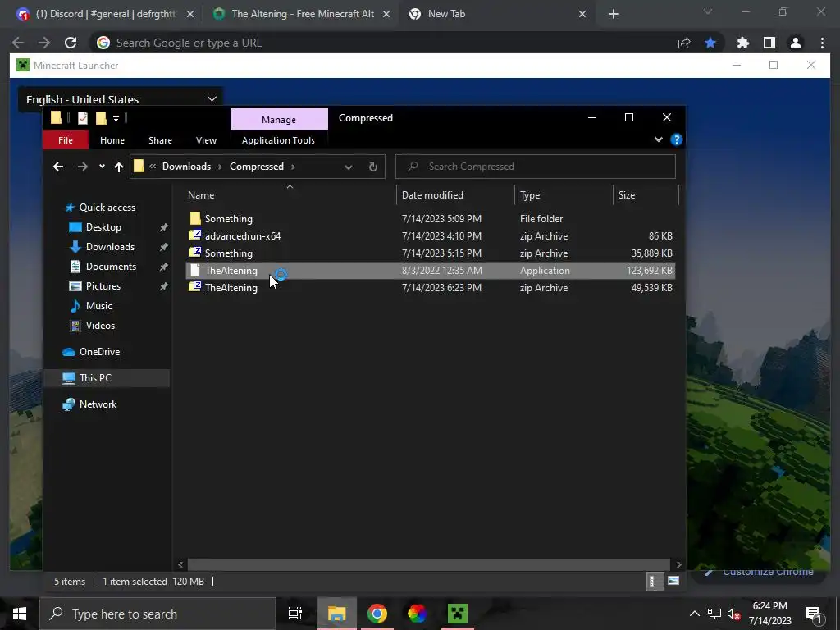Open Music in sidebar
Screen dimensions: 840x630
pos(98,306)
